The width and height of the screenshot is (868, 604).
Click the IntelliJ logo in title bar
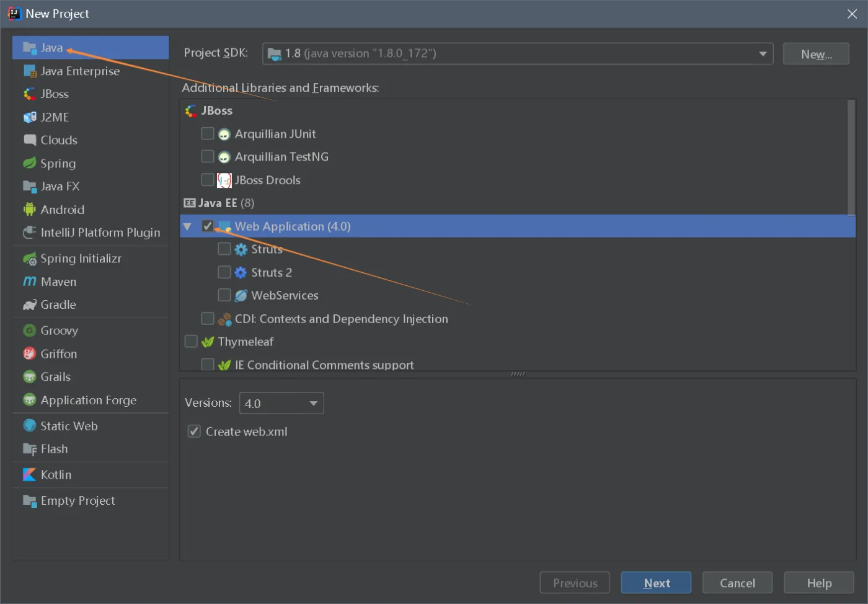14,13
